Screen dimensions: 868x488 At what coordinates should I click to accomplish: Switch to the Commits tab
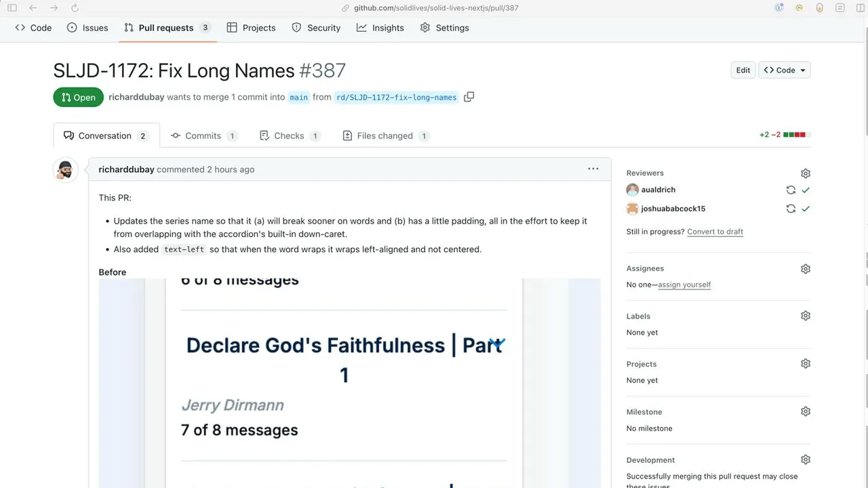[x=203, y=136]
